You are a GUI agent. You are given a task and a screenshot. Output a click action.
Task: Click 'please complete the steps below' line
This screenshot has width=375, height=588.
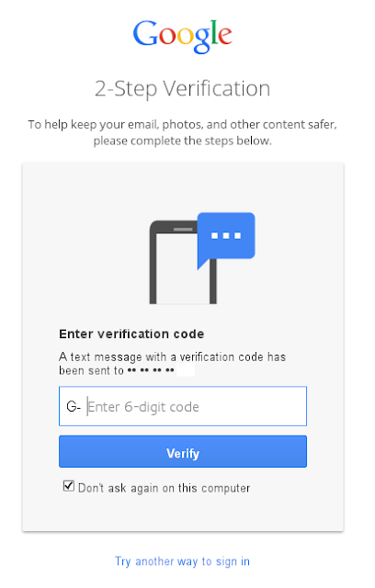coord(182,141)
